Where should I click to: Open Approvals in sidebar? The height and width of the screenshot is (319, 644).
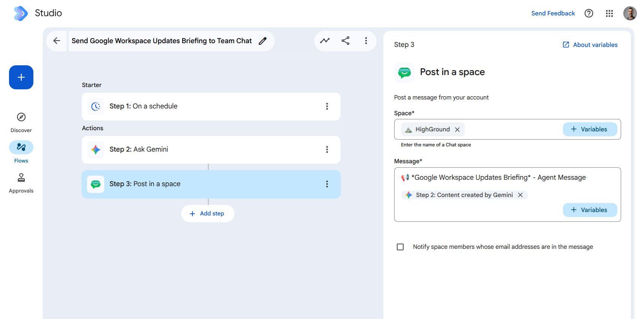click(x=21, y=183)
